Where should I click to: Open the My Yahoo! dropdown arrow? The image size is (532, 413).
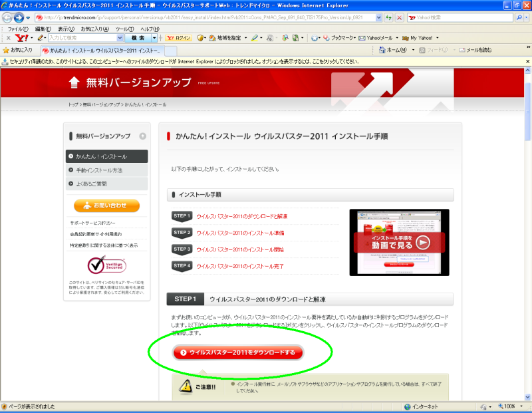438,38
